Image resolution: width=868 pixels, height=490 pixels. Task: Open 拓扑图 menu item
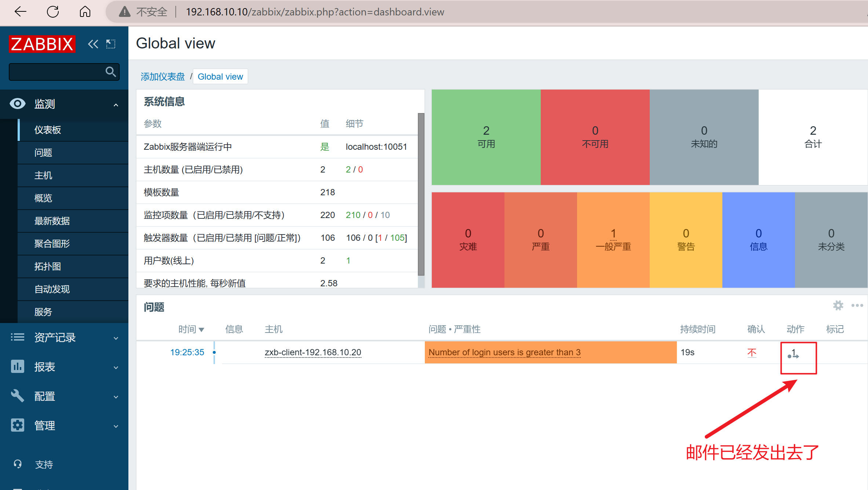73,266
